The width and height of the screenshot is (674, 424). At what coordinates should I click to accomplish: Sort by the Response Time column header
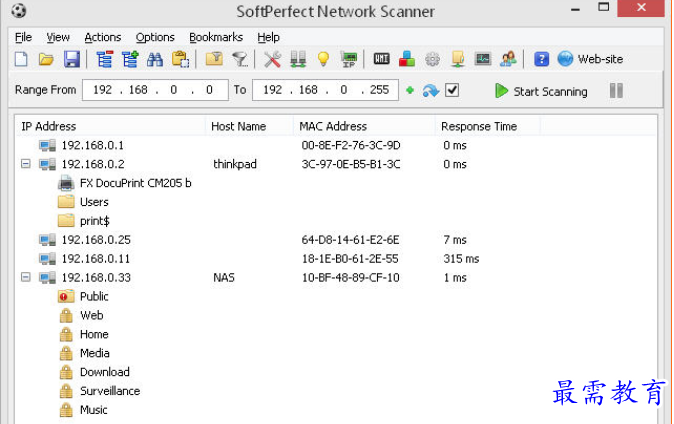tap(488, 126)
